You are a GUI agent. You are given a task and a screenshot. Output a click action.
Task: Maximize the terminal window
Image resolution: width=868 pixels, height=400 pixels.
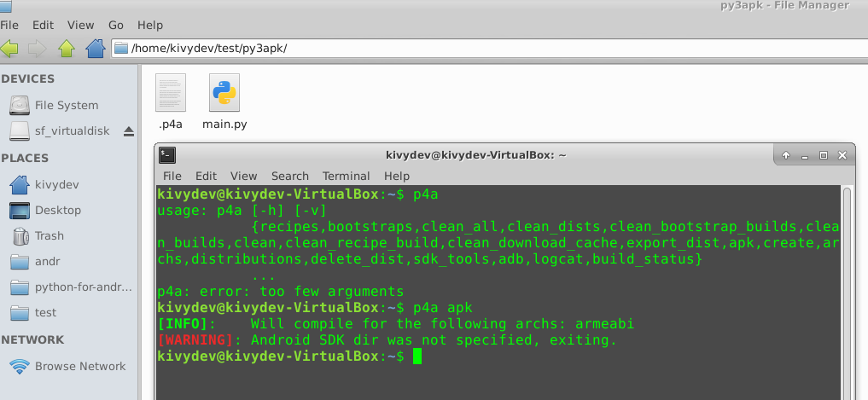tap(823, 156)
